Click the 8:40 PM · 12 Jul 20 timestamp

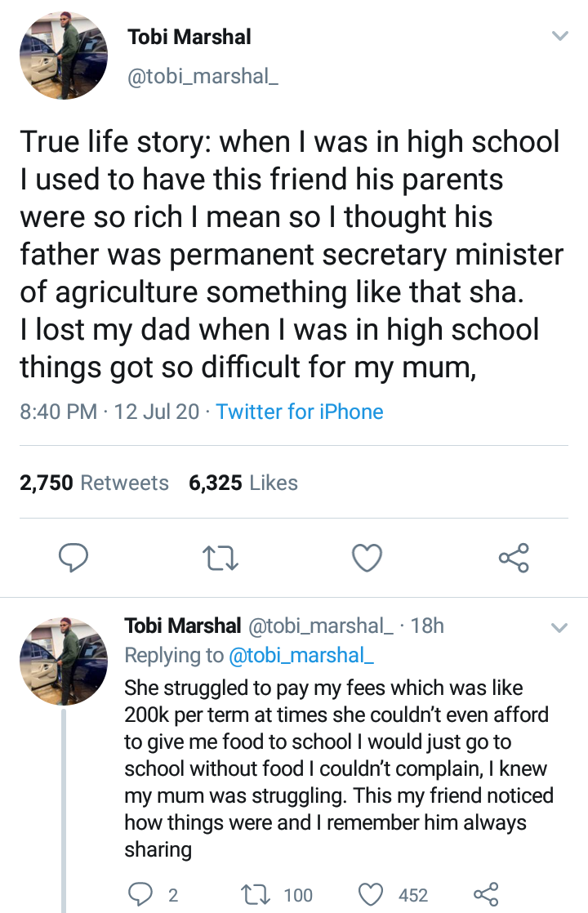click(x=109, y=412)
